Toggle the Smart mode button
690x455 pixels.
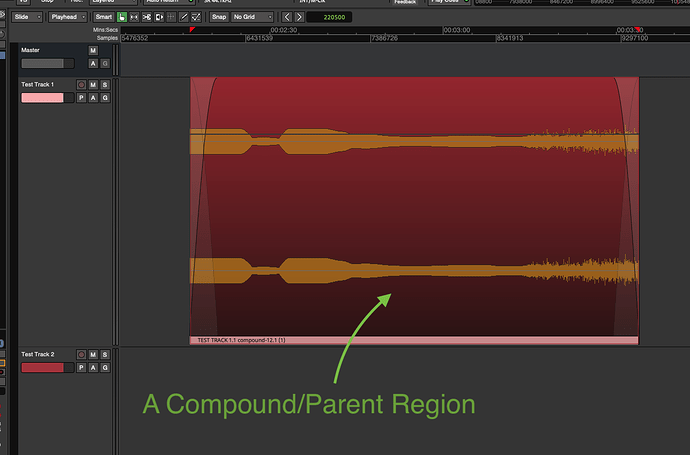pyautogui.click(x=103, y=17)
